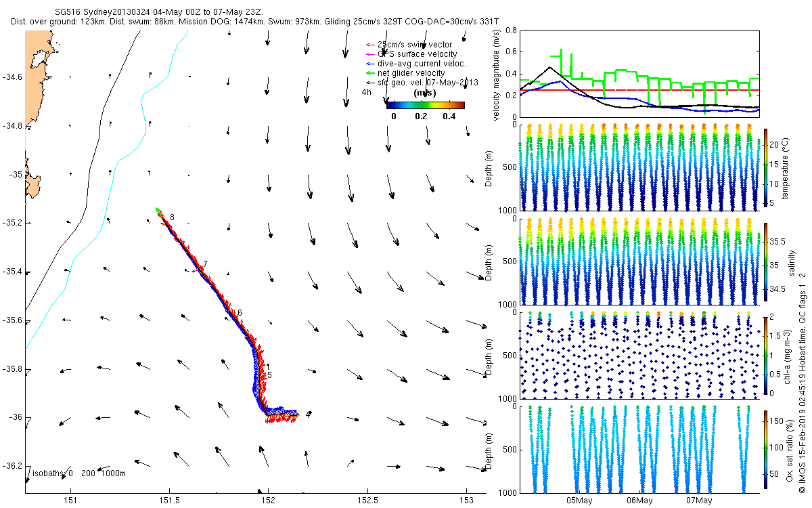Screen dimensions: 812x508
Task: Click 'Depth (m)' label of salinity panel
Action: [490, 261]
